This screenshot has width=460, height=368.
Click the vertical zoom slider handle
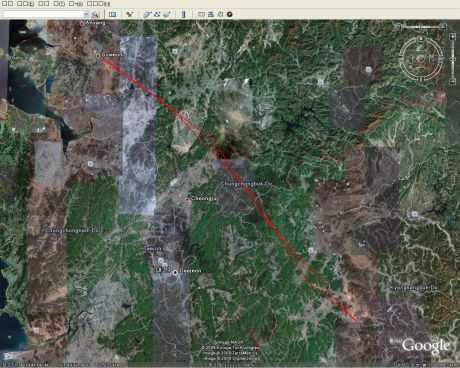point(453,59)
